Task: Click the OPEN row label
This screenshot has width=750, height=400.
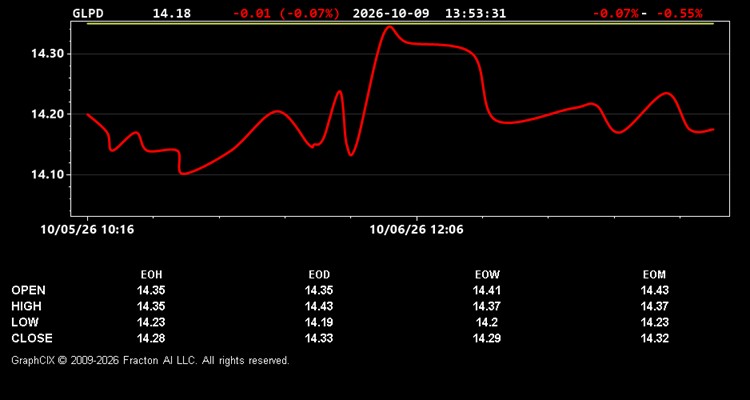Action: pos(29,290)
